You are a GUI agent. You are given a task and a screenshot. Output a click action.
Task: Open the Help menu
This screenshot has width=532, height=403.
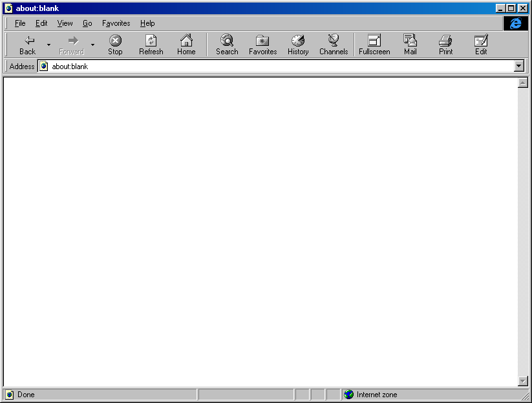tap(147, 23)
